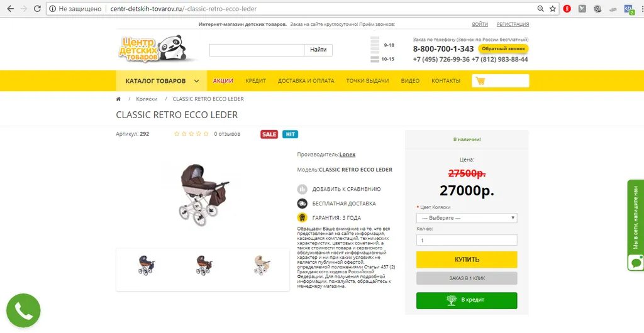Click the quantity input field
This screenshot has height=333, width=644.
[467, 240]
